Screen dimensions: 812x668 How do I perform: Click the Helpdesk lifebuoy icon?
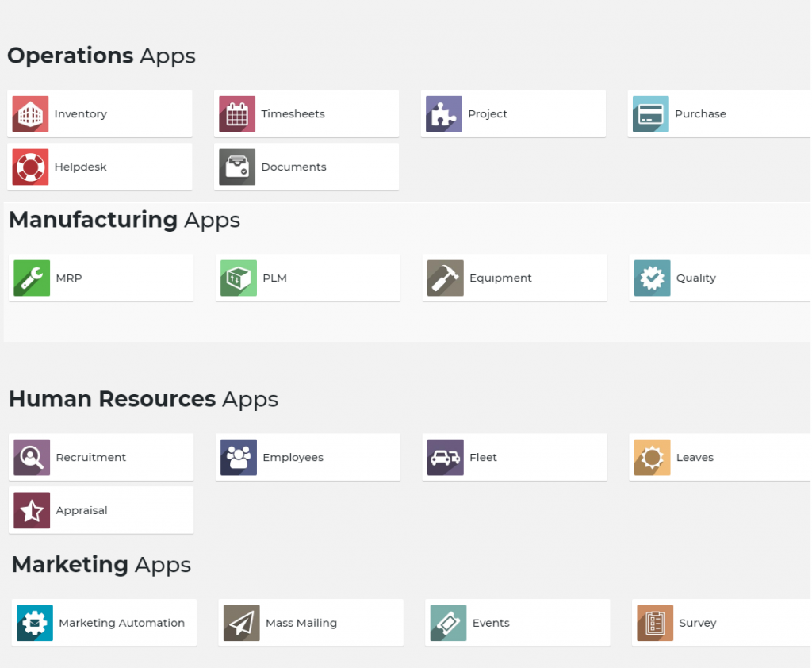[x=30, y=167]
